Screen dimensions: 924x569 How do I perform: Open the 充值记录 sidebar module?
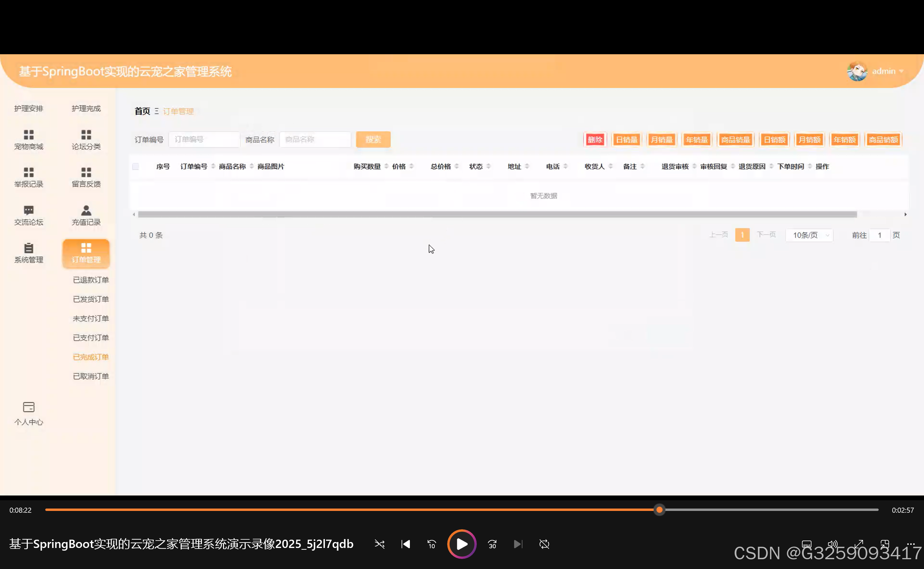pyautogui.click(x=86, y=215)
